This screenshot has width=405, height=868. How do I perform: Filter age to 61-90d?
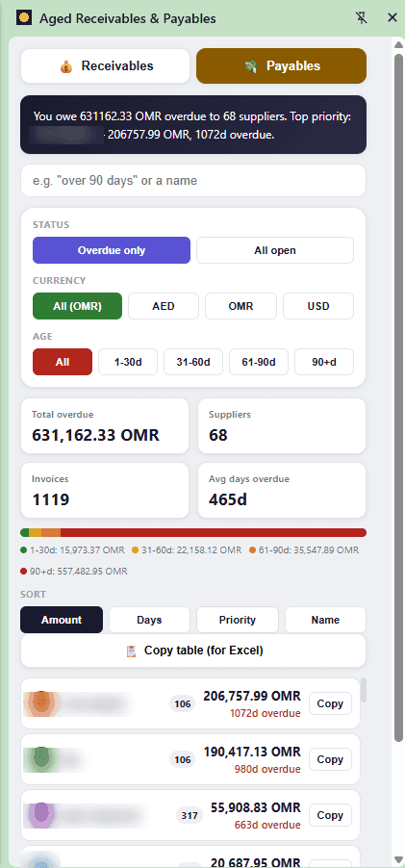(x=259, y=362)
